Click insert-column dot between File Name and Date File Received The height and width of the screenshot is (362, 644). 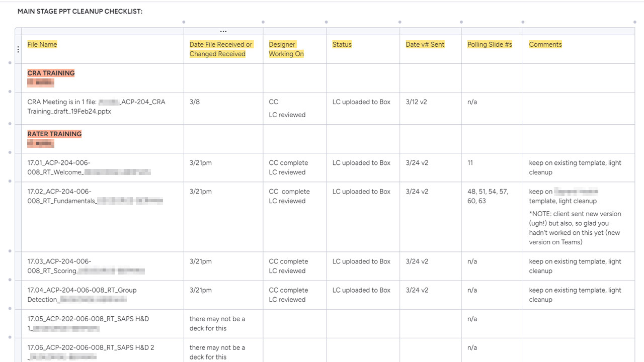pyautogui.click(x=184, y=22)
